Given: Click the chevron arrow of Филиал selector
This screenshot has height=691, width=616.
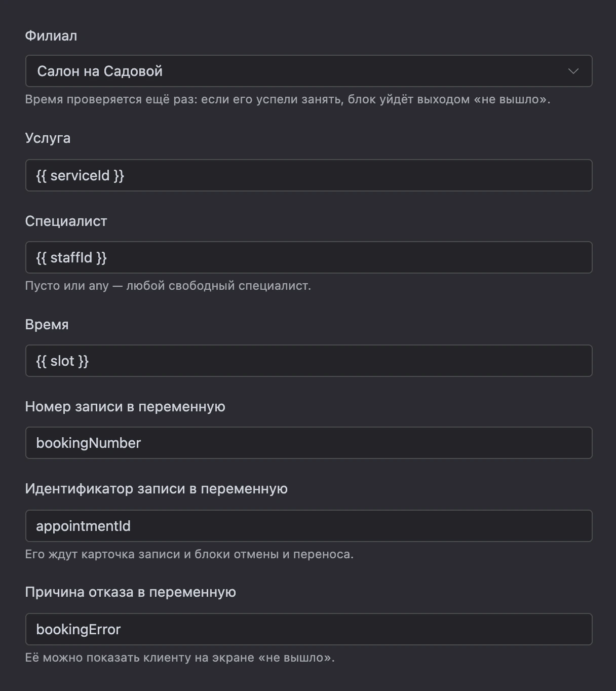Looking at the screenshot, I should [573, 71].
